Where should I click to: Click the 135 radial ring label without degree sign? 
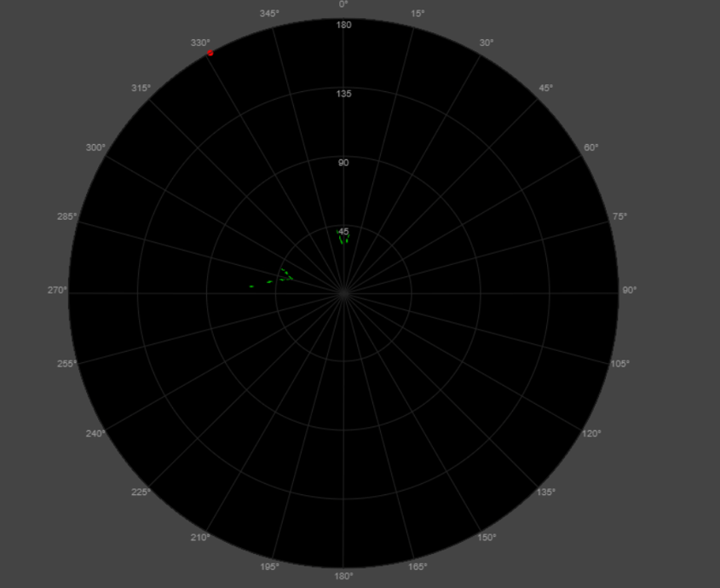click(344, 94)
